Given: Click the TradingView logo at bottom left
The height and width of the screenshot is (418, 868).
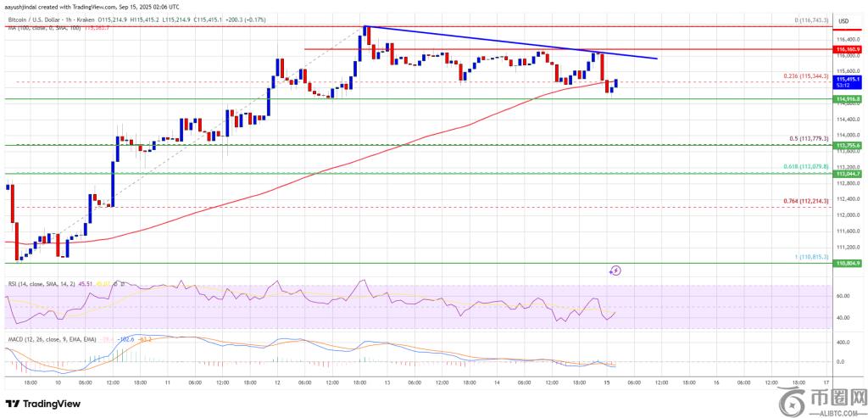Looking at the screenshot, I should click(44, 403).
